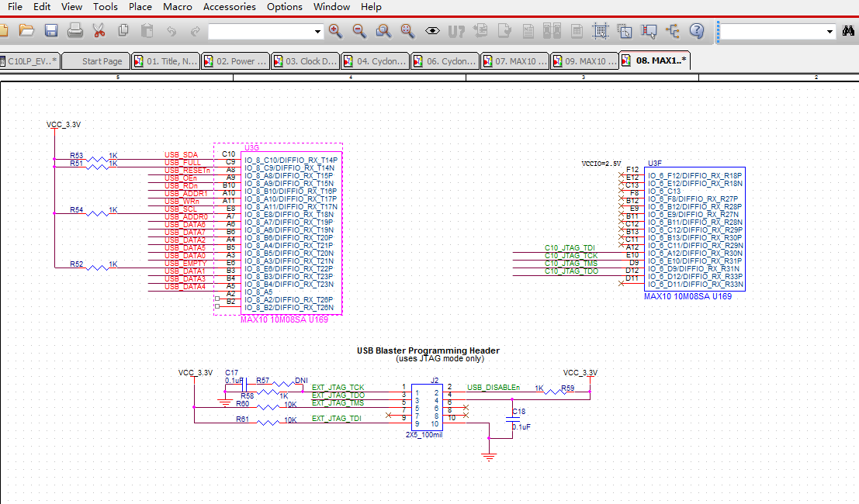Click the bill of materials icon
This screenshot has width=859, height=504.
577,31
